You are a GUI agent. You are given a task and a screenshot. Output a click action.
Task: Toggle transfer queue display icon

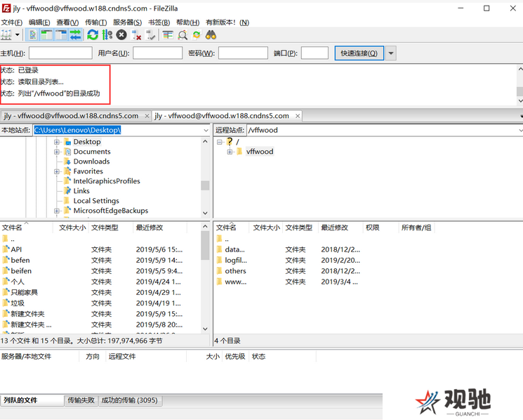pos(76,34)
